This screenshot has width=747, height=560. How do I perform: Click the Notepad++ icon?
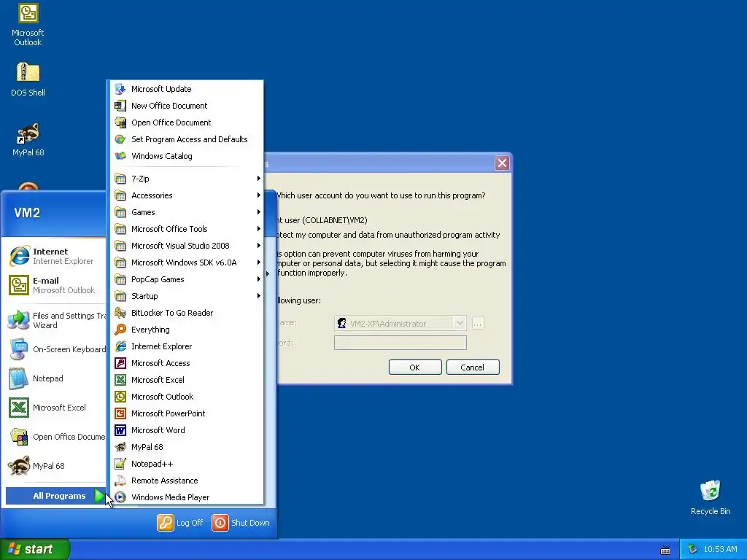pos(120,463)
